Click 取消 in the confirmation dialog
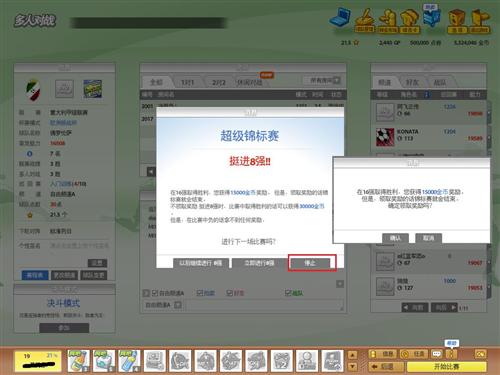The image size is (500, 375). click(429, 238)
